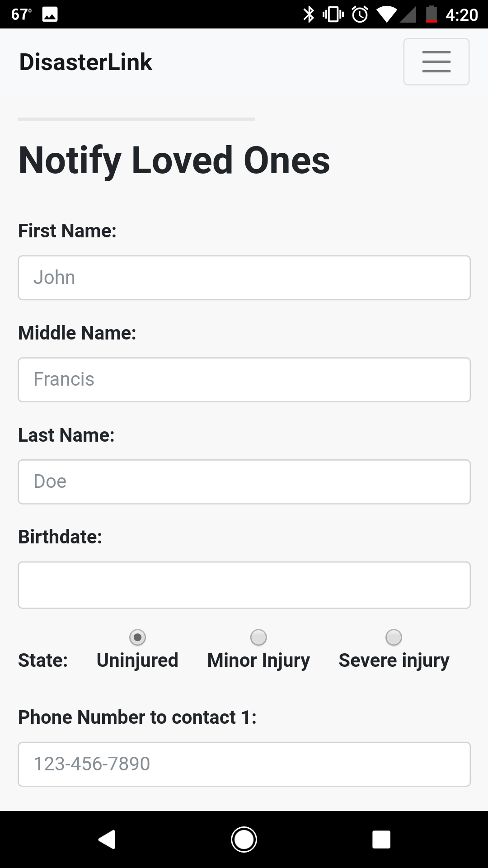Click the Middle Name text field
The height and width of the screenshot is (868, 488).
click(244, 380)
